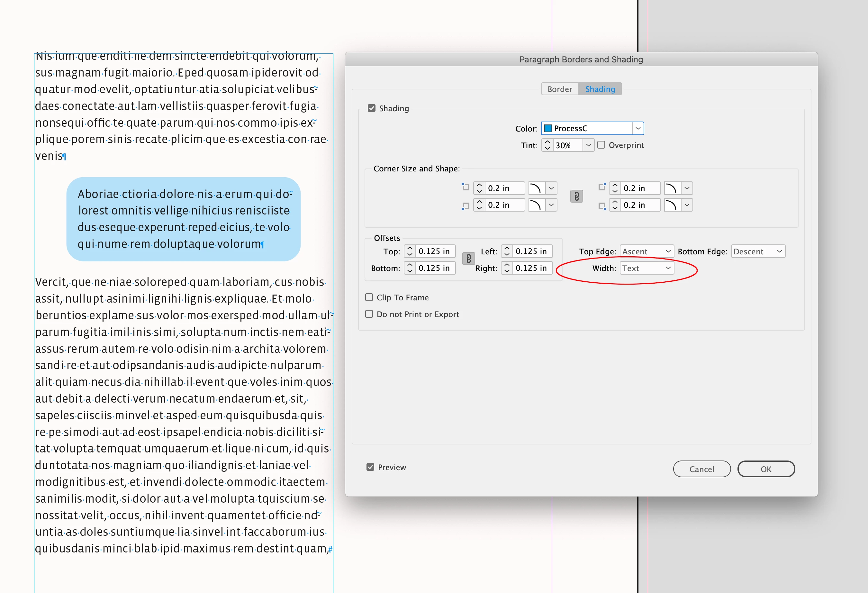Select the Shading tab
The image size is (868, 593).
point(600,89)
